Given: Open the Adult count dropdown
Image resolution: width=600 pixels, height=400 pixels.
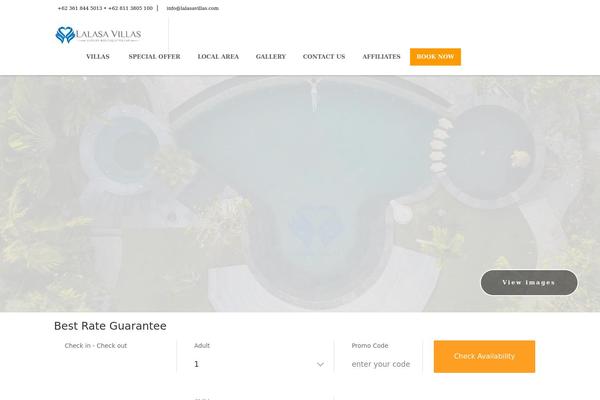Looking at the screenshot, I should pyautogui.click(x=259, y=364).
